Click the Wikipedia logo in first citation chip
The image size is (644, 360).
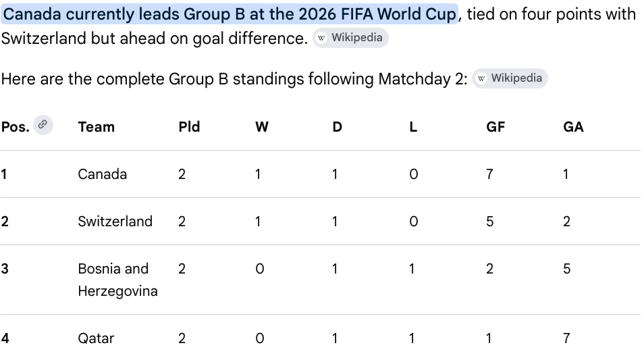321,38
